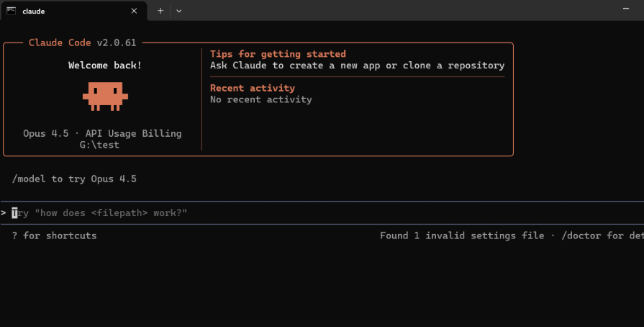Close the claude tab
The height and width of the screenshot is (327, 644).
tap(134, 11)
